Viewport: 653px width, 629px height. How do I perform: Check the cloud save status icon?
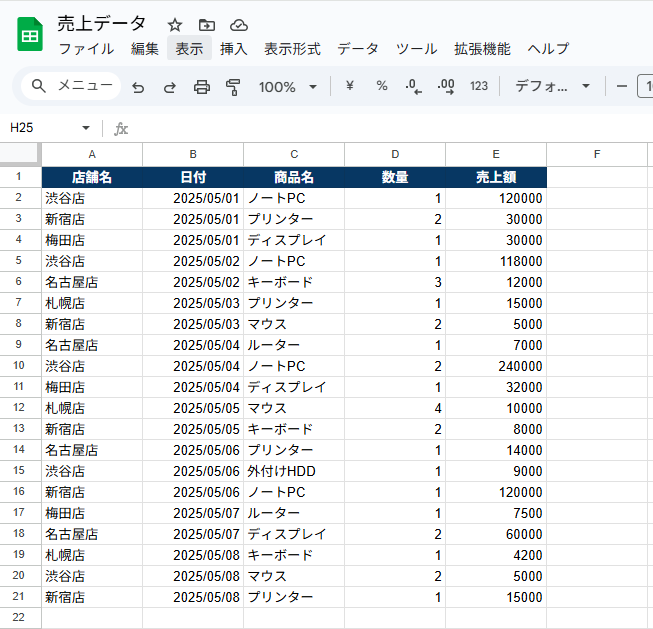tap(239, 25)
